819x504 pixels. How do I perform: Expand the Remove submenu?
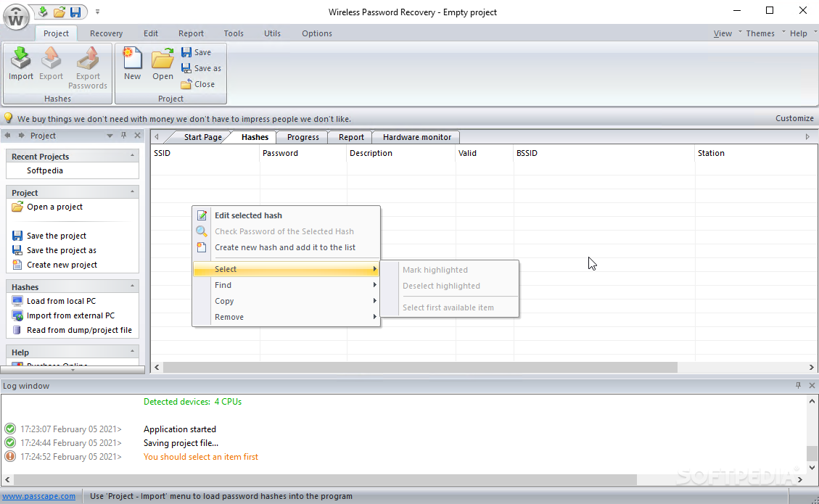tap(287, 317)
